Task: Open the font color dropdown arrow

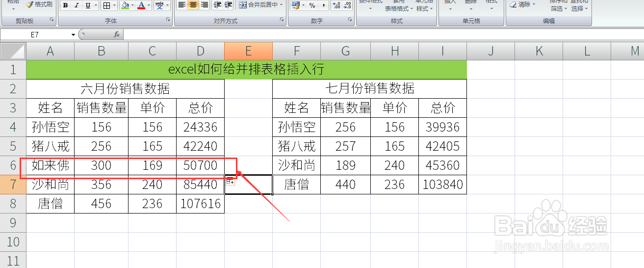Action: (149, 5)
